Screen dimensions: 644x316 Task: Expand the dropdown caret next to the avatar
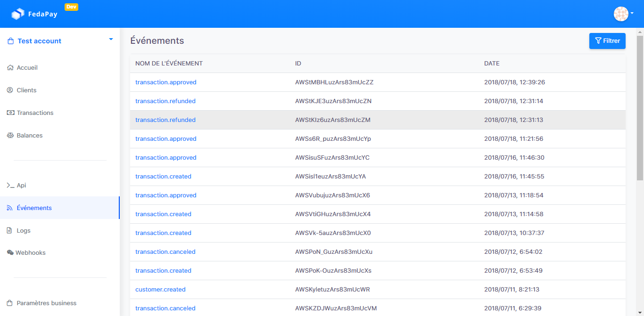click(632, 14)
